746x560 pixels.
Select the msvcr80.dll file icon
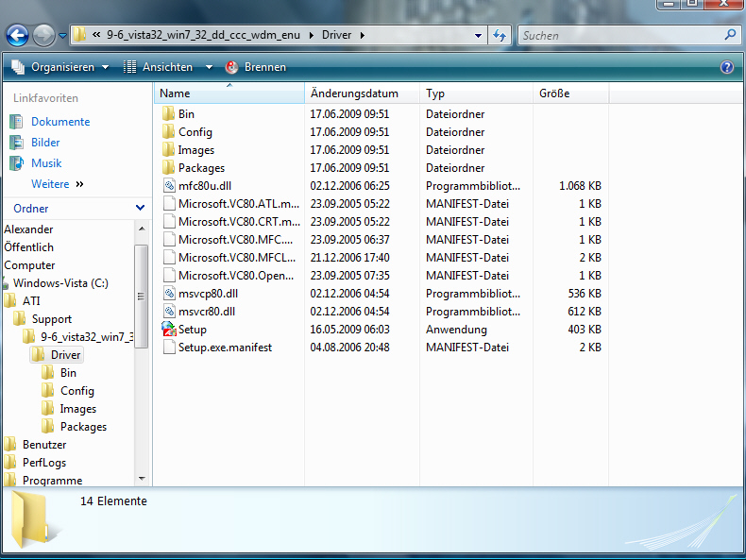tap(169, 312)
